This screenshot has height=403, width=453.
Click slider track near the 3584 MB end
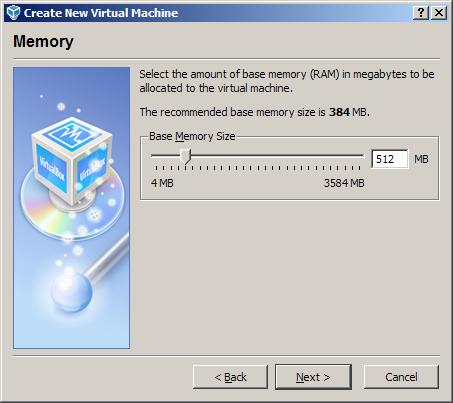coord(355,155)
